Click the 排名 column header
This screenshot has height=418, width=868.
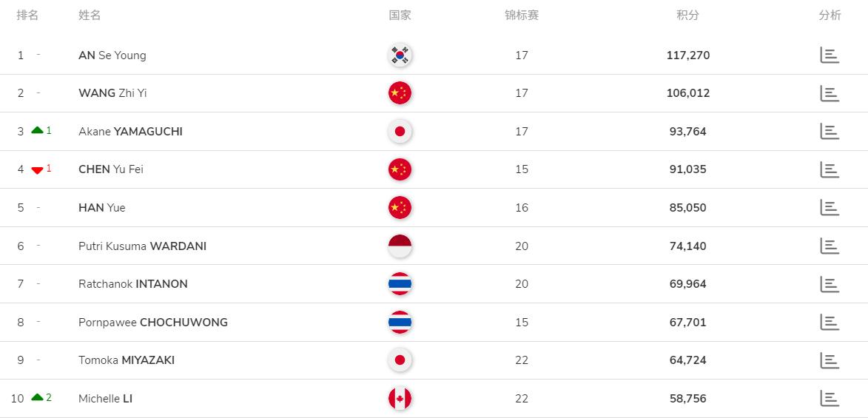[x=27, y=16]
